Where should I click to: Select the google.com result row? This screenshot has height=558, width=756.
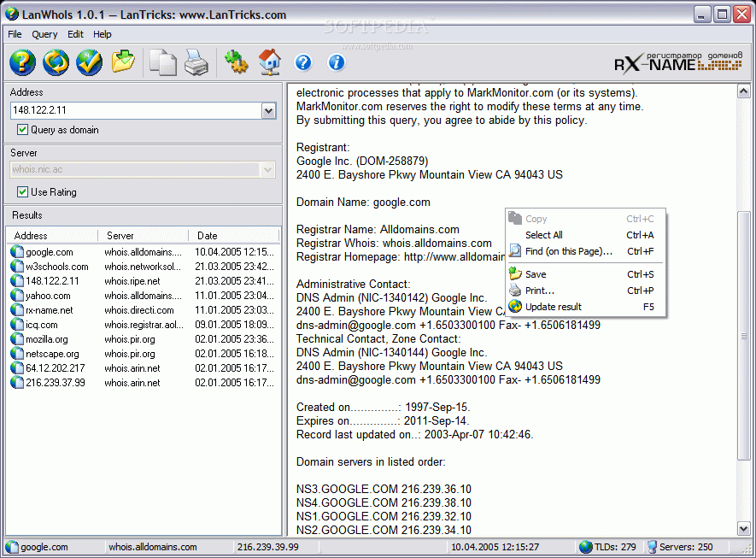[144, 252]
